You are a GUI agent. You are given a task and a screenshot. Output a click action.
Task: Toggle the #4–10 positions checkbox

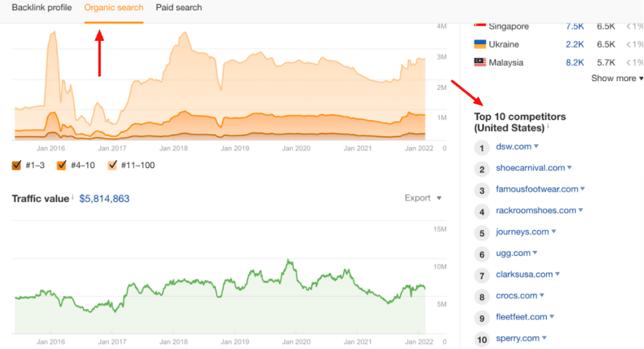(61, 165)
